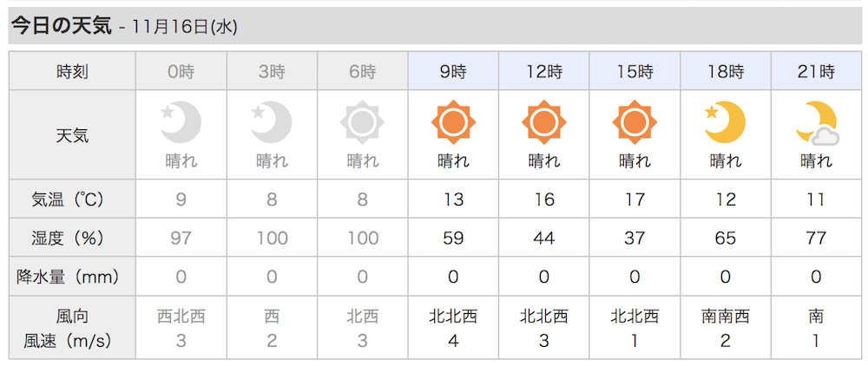
Task: Select the humidity value 77
Action: point(816,238)
